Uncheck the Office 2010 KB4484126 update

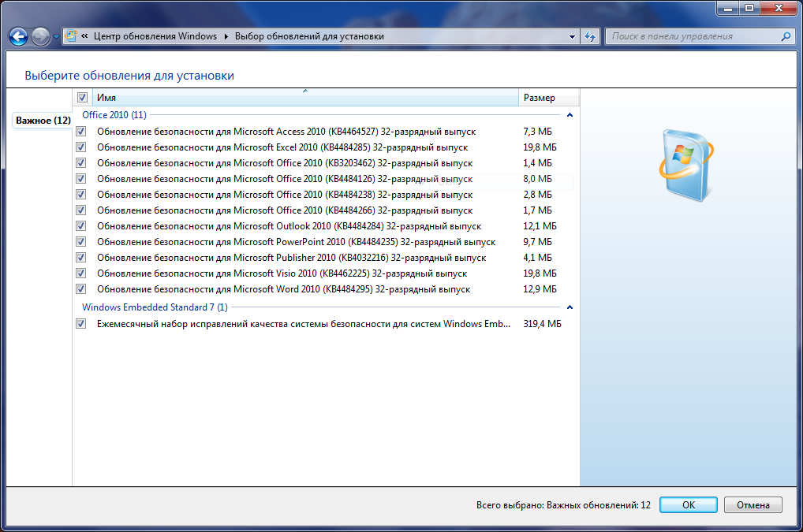click(81, 179)
